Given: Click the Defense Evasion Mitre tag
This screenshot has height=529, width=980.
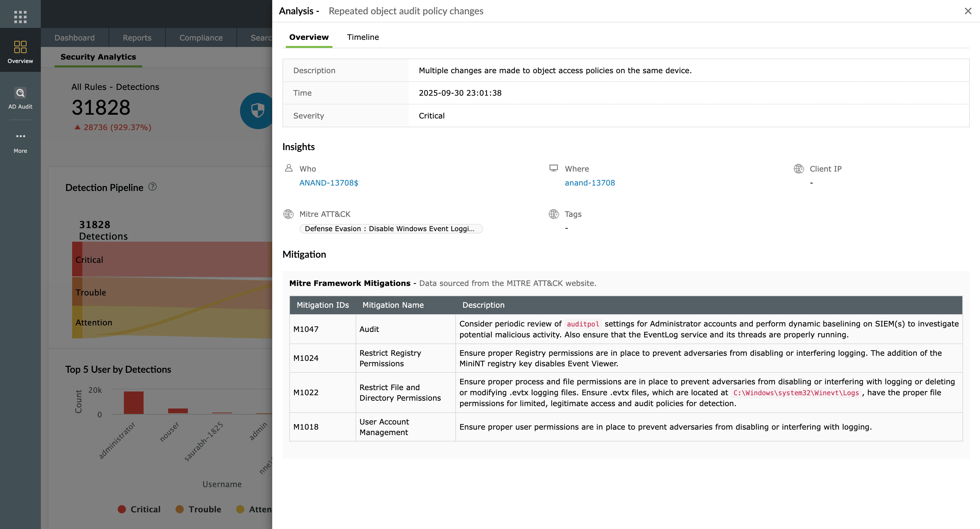Looking at the screenshot, I should (x=391, y=228).
